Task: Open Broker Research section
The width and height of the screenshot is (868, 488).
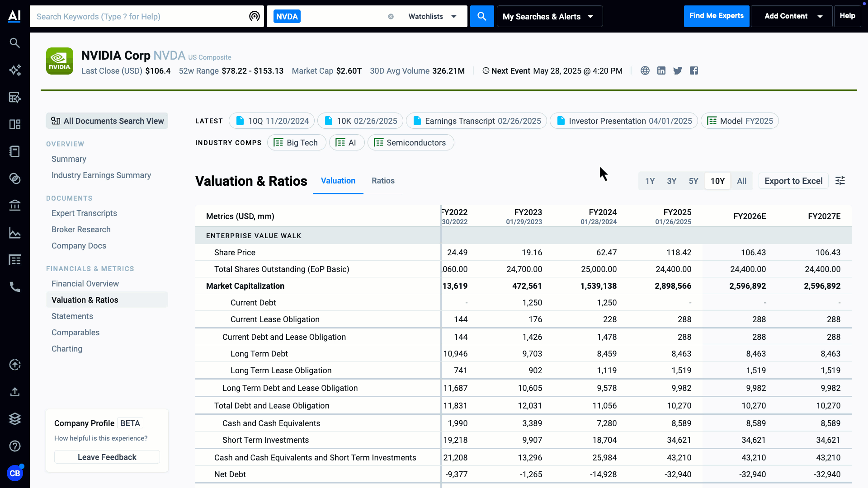Action: pos(81,230)
